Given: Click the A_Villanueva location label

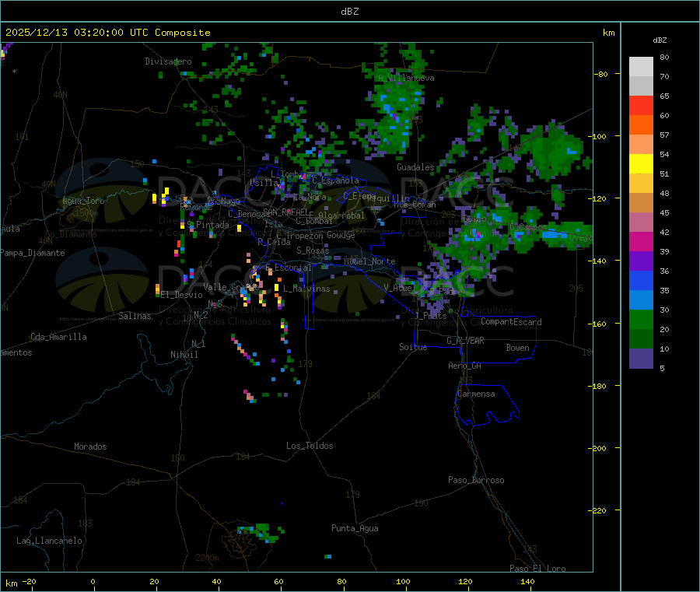Looking at the screenshot, I should (406, 78).
